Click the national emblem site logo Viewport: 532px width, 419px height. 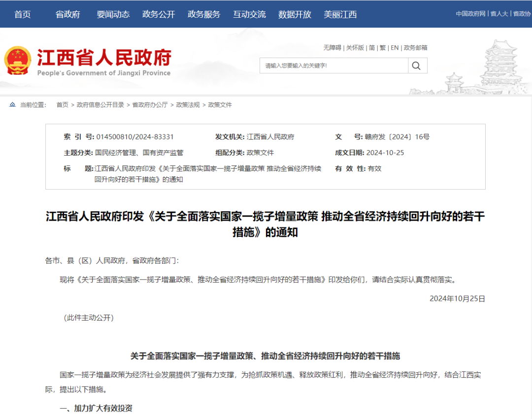[x=18, y=60]
